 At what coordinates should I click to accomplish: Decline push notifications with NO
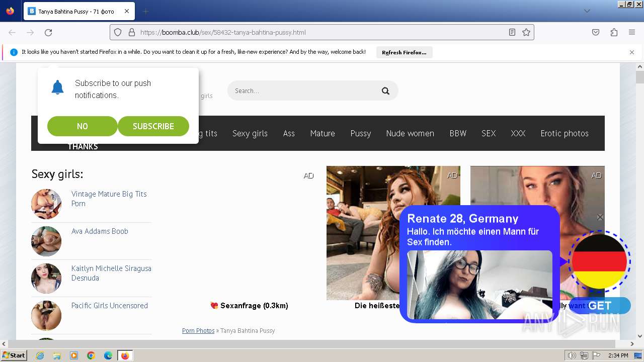(83, 126)
